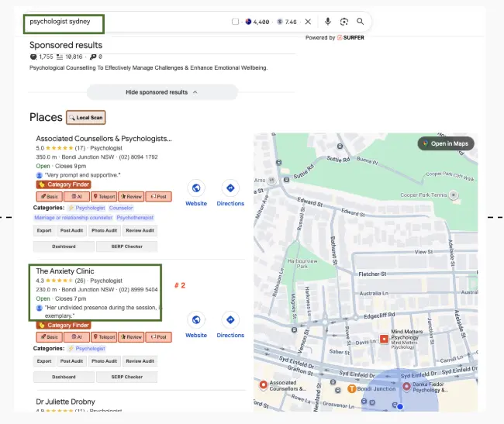
Task: Open The Anxiety Clinic listing
Action: point(65,271)
